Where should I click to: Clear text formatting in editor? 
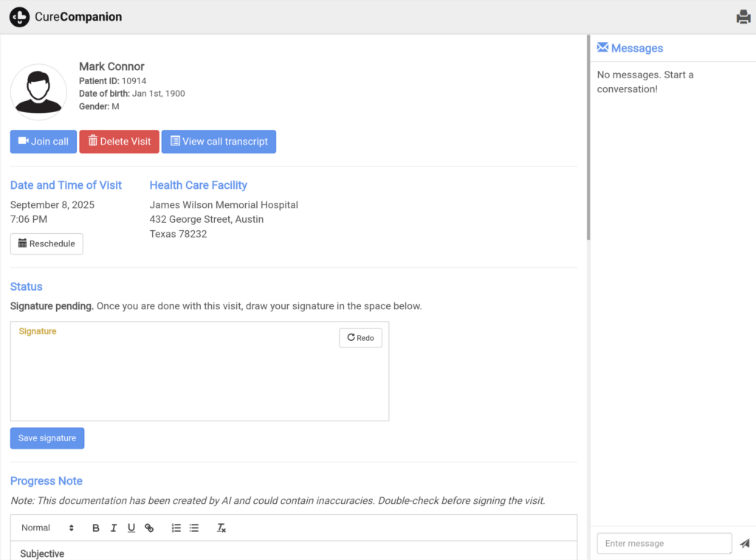click(x=221, y=528)
